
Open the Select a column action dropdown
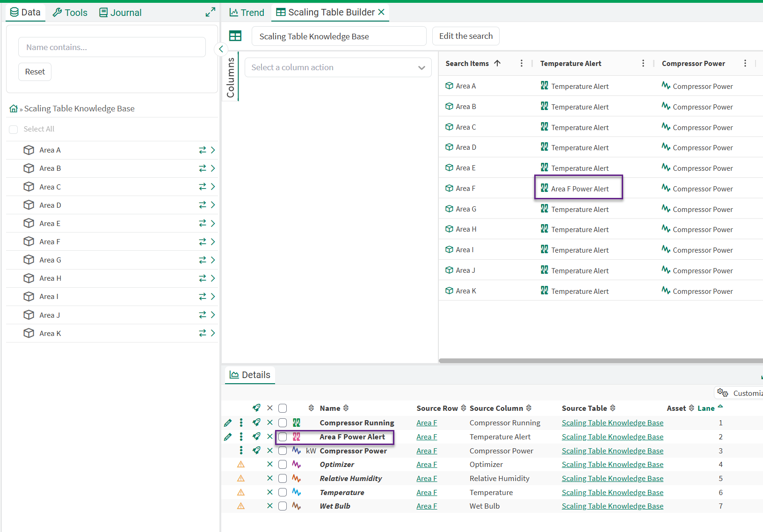click(x=338, y=68)
